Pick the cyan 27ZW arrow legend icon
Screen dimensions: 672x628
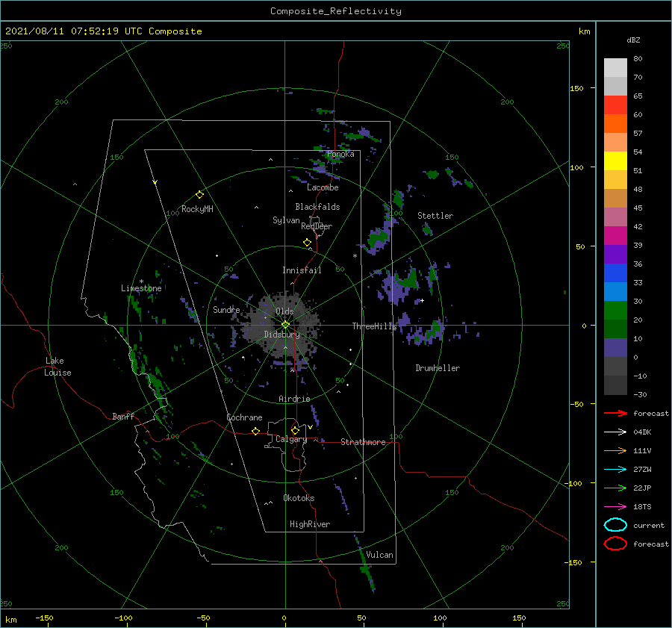(x=615, y=470)
